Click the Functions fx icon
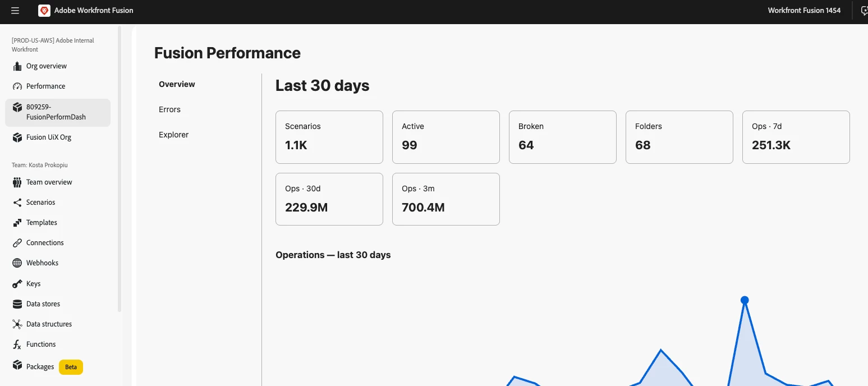Image resolution: width=868 pixels, height=386 pixels. click(17, 344)
